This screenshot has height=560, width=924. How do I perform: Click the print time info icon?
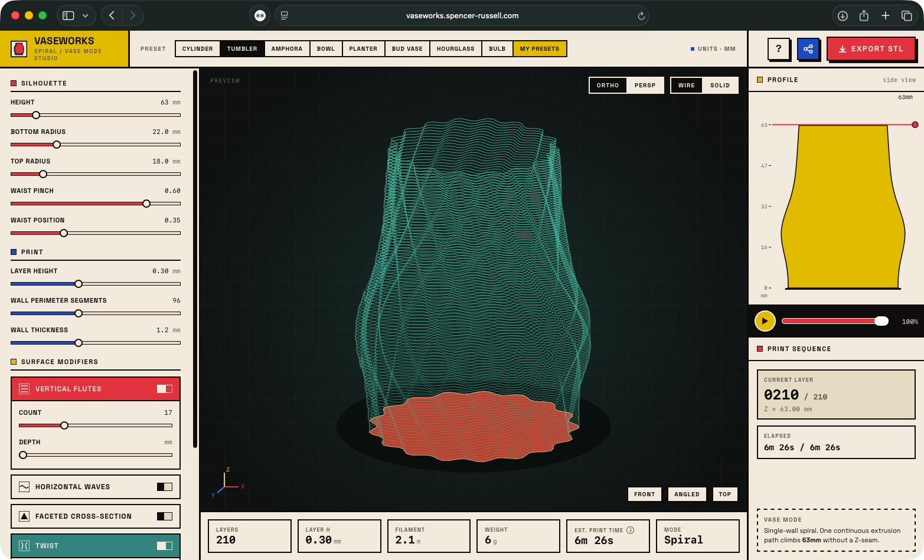click(x=631, y=530)
